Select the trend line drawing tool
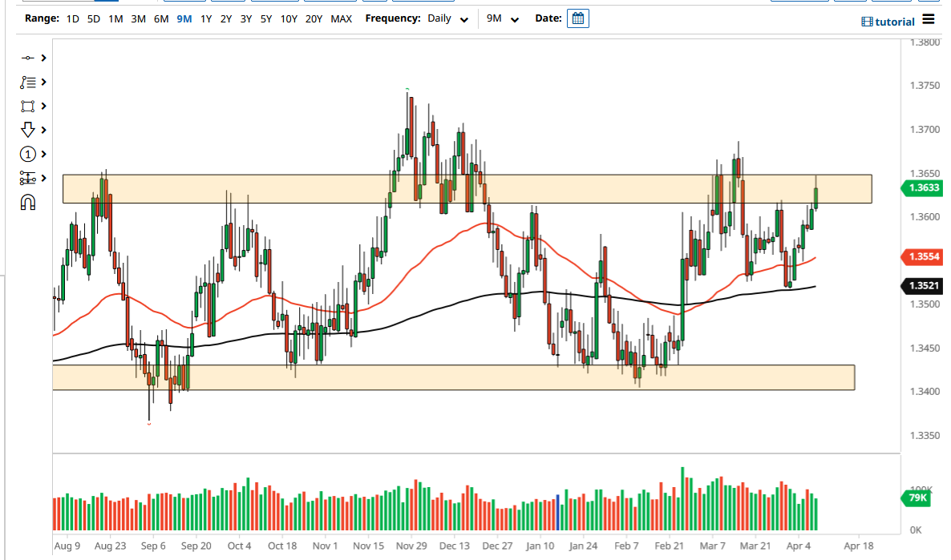The image size is (951, 560). (27, 58)
